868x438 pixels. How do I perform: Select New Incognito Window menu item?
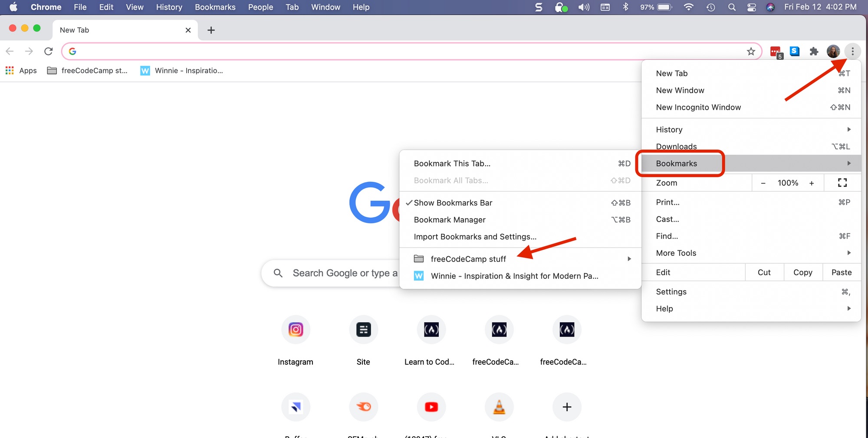coord(698,108)
